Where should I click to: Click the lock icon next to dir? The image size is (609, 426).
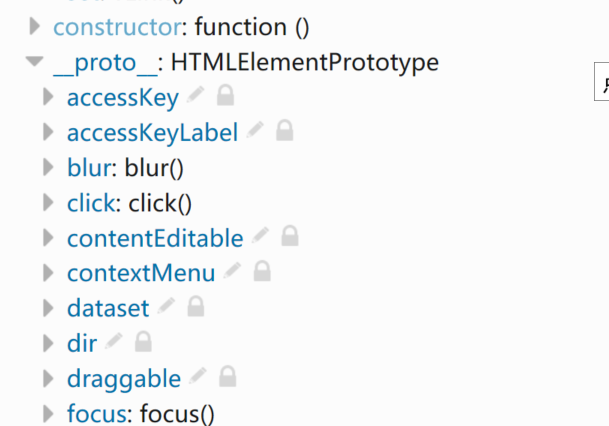143,341
